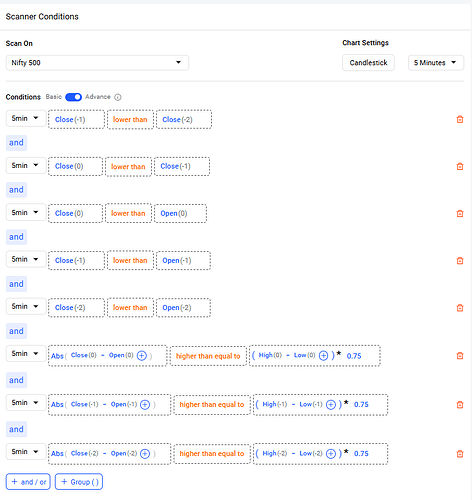
Task: Delete the Close(0) lower than Open(0) condition
Action: (x=460, y=213)
